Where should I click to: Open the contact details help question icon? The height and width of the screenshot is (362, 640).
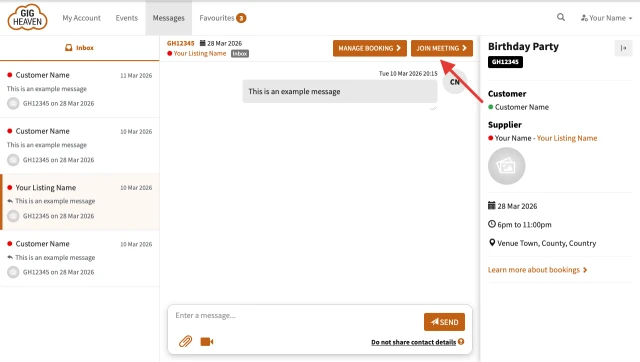point(461,342)
